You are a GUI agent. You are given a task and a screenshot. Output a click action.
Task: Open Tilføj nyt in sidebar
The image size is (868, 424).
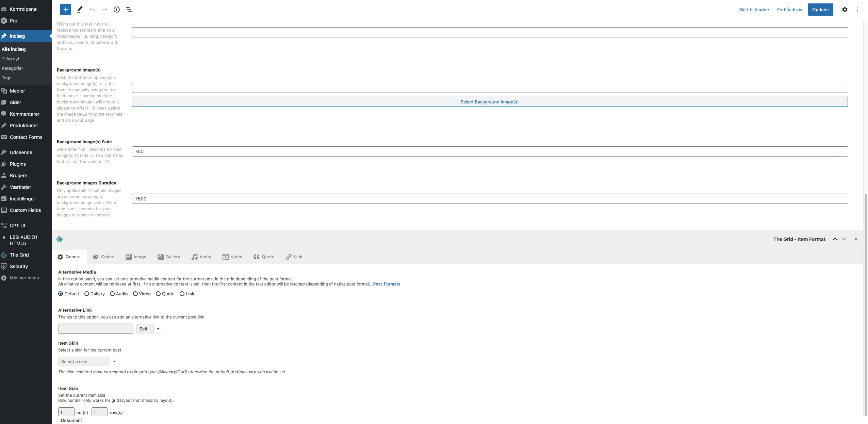pyautogui.click(x=11, y=59)
